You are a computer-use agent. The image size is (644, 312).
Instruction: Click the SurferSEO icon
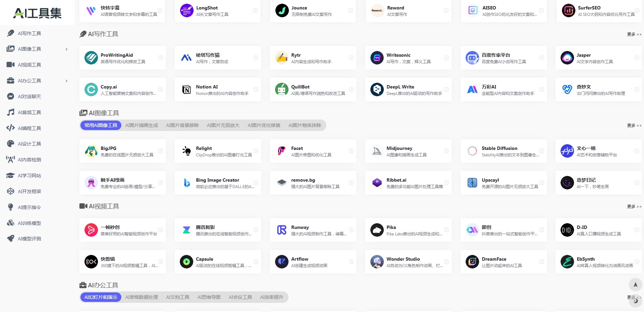pos(569,10)
